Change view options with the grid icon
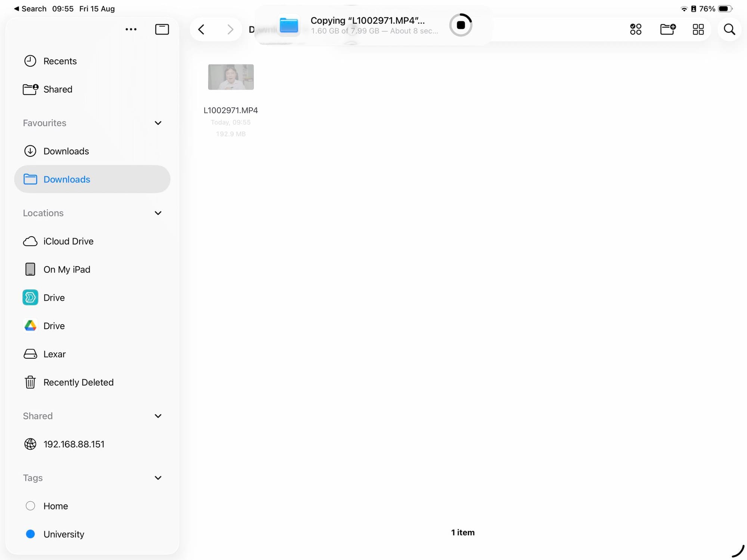 (698, 29)
